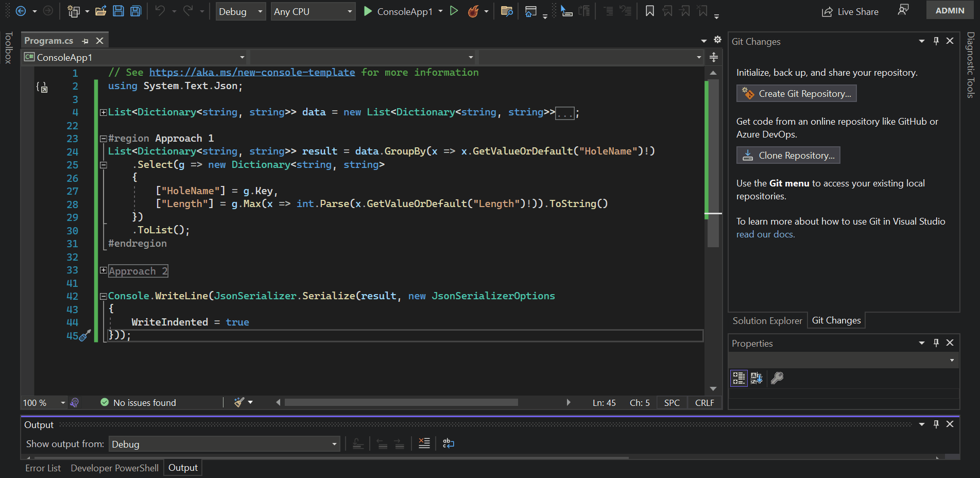Image resolution: width=980 pixels, height=478 pixels.
Task: Sort Properties alphabetically
Action: [757, 378]
